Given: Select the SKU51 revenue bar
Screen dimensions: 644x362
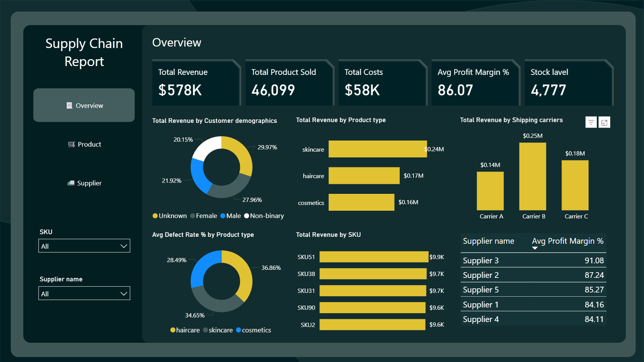Looking at the screenshot, I should (374, 257).
